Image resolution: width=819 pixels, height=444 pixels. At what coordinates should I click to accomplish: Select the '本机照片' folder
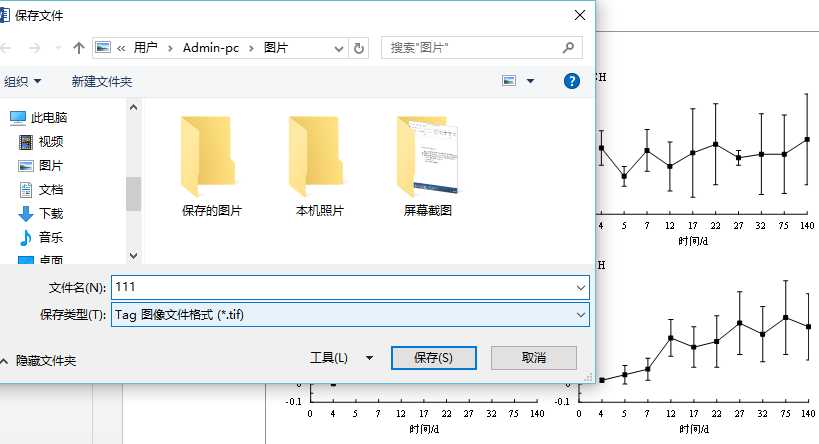point(319,166)
